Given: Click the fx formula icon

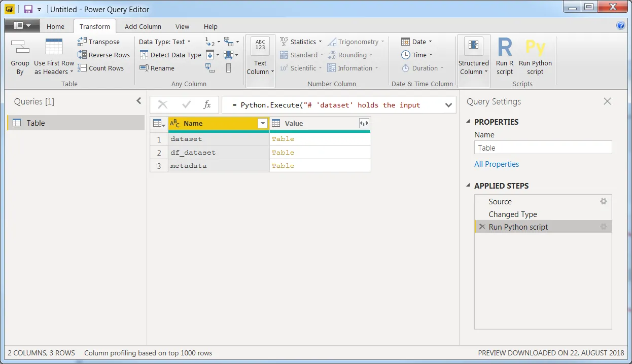Looking at the screenshot, I should tap(207, 105).
